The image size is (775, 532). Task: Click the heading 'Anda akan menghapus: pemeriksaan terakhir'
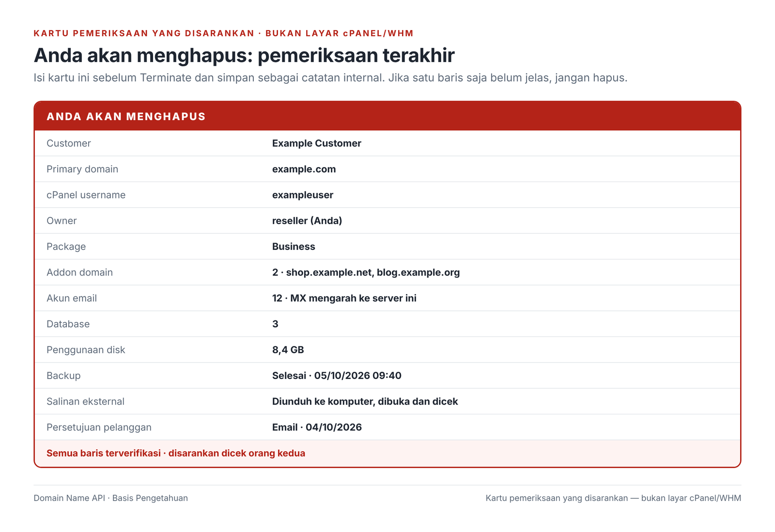pos(244,55)
